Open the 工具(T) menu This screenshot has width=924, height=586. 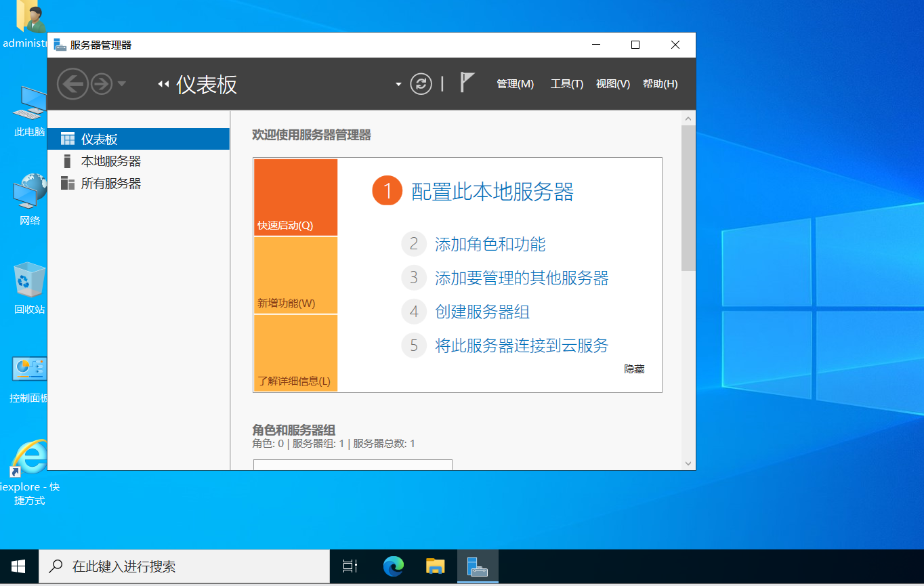click(x=566, y=83)
